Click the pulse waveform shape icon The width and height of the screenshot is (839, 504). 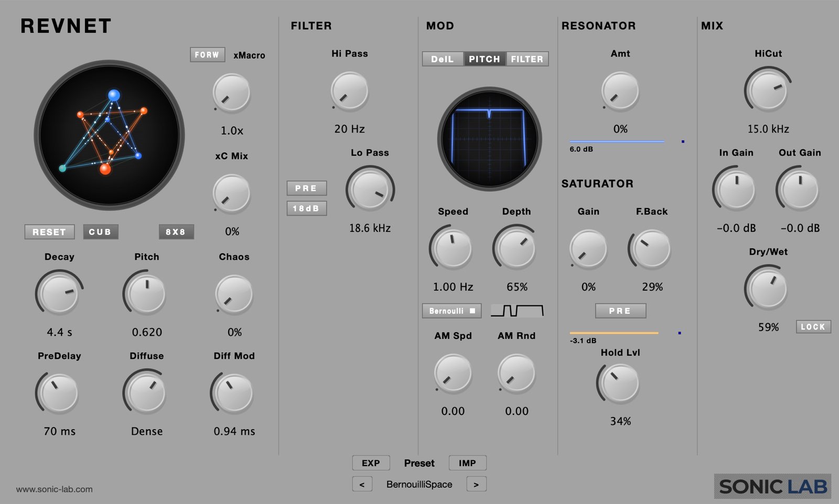[517, 311]
